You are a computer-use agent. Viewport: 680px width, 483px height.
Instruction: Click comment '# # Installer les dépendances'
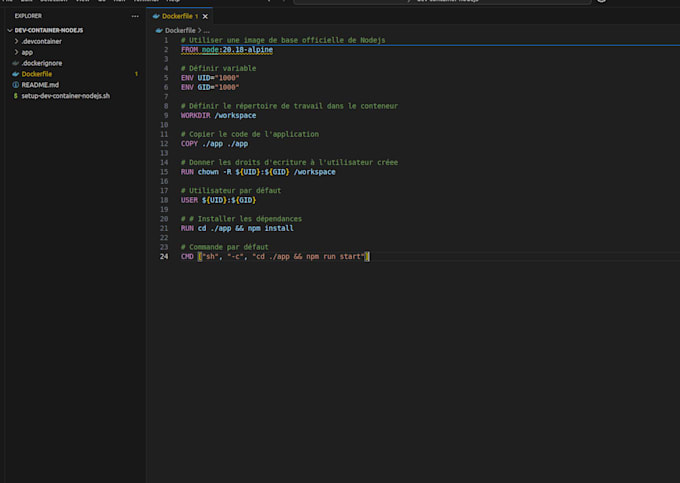pos(241,219)
